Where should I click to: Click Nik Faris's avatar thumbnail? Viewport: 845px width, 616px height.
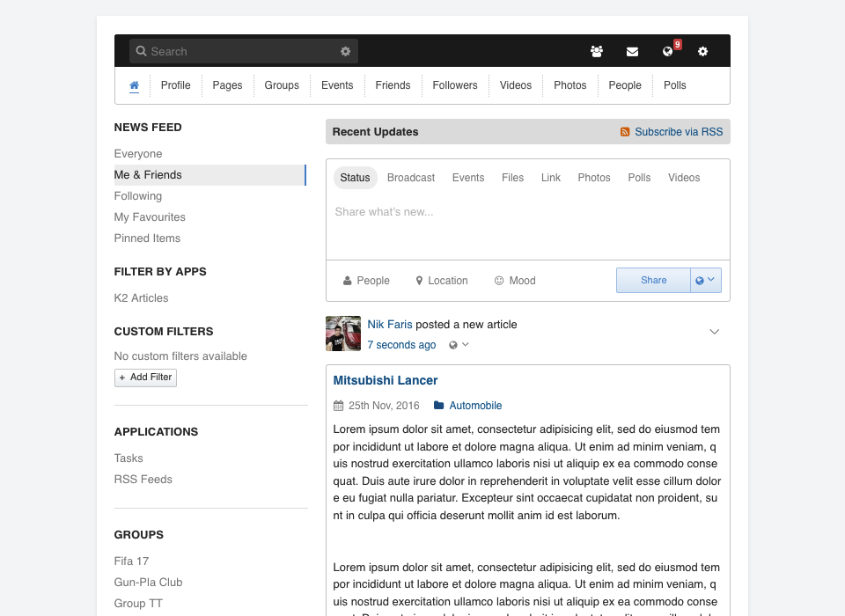[x=343, y=334]
